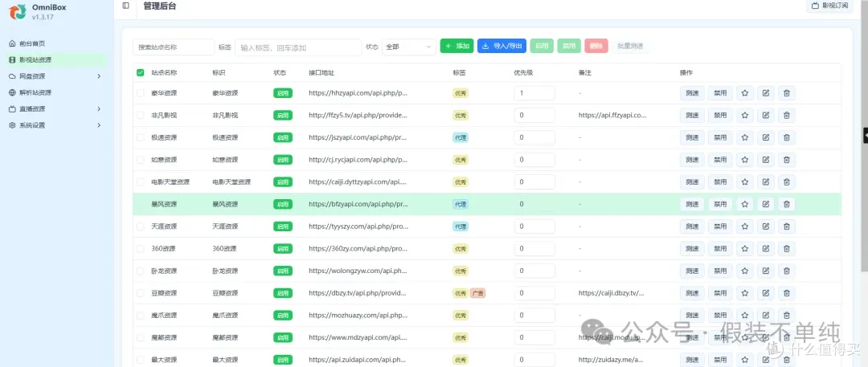Check the 非凡影视 row checkbox
Viewport: 868px width, 367px height.
pyautogui.click(x=140, y=115)
